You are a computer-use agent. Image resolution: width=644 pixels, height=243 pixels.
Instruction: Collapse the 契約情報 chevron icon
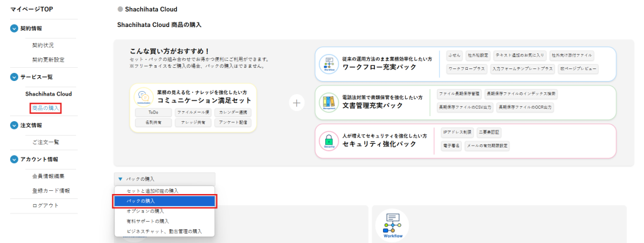pos(14,28)
